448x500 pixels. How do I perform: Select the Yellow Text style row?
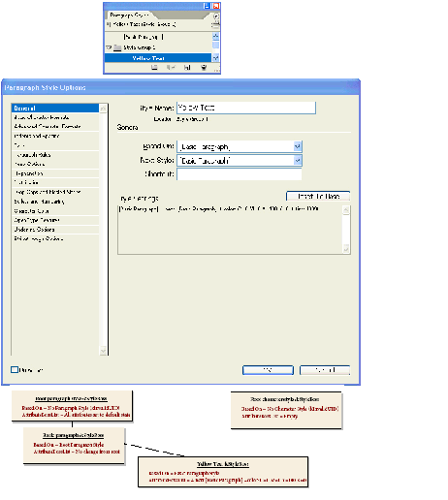click(x=158, y=58)
